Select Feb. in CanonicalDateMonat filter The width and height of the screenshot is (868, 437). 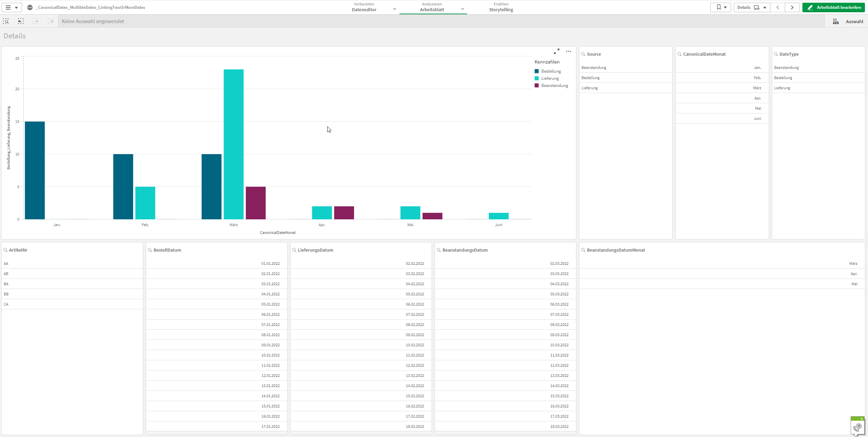click(722, 78)
